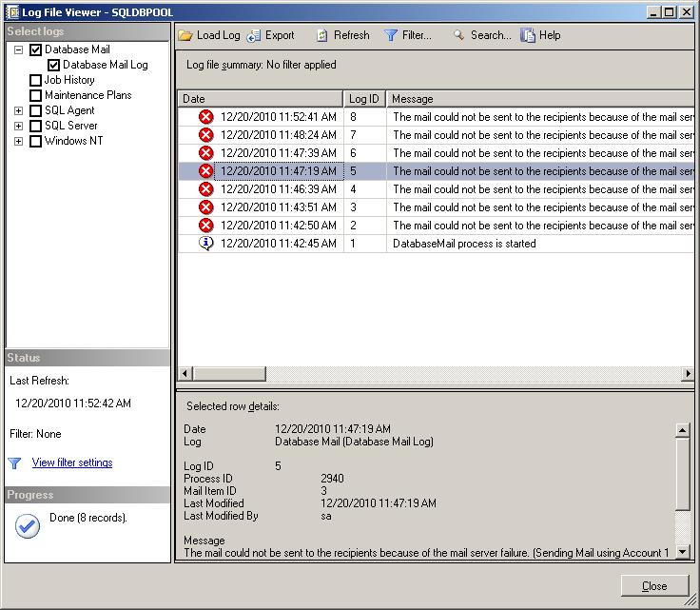Uncheck the Database Mail checkbox

click(36, 49)
